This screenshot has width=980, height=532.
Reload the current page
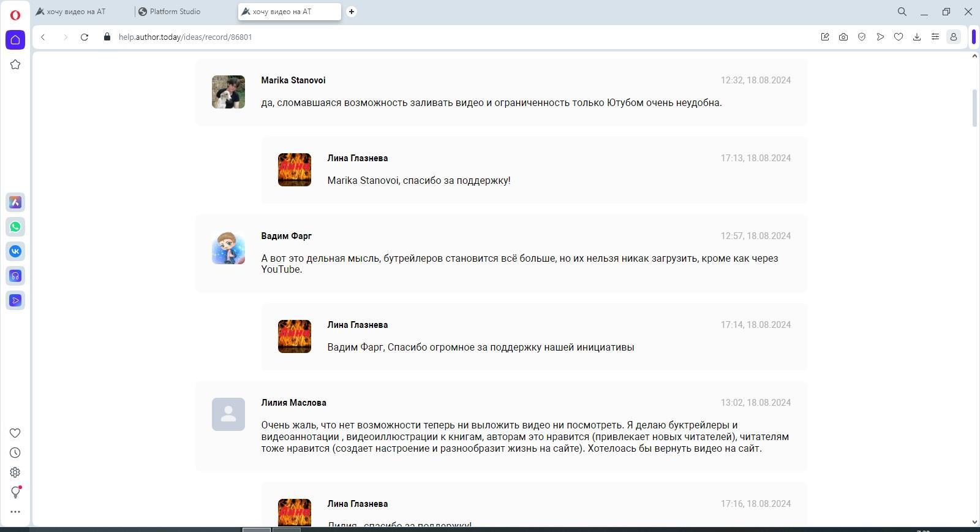tap(85, 37)
